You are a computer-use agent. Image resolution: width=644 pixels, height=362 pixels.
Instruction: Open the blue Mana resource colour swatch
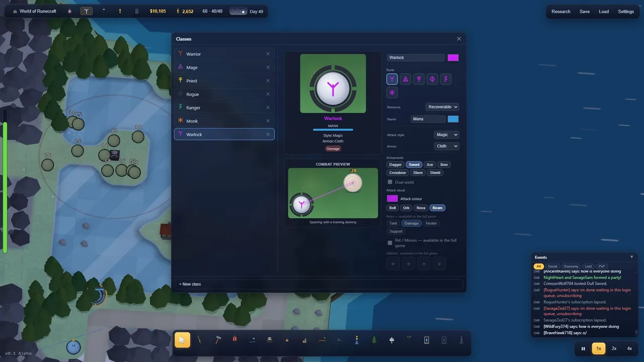pyautogui.click(x=453, y=119)
